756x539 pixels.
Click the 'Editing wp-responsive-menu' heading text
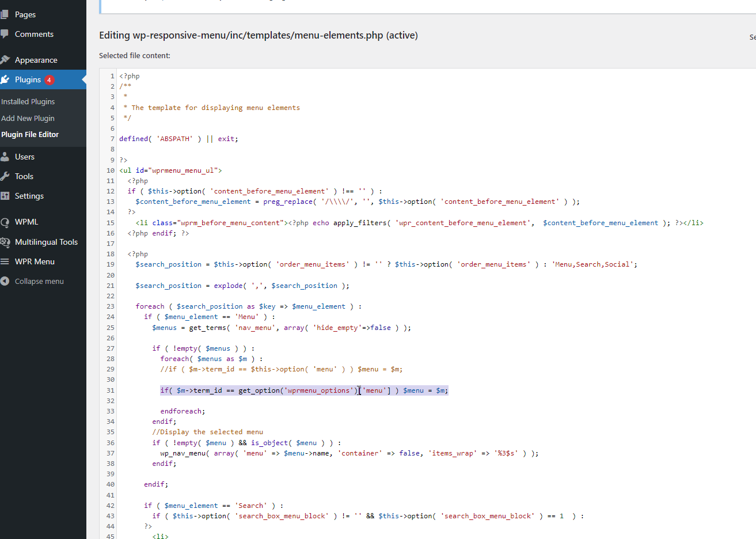click(x=259, y=35)
